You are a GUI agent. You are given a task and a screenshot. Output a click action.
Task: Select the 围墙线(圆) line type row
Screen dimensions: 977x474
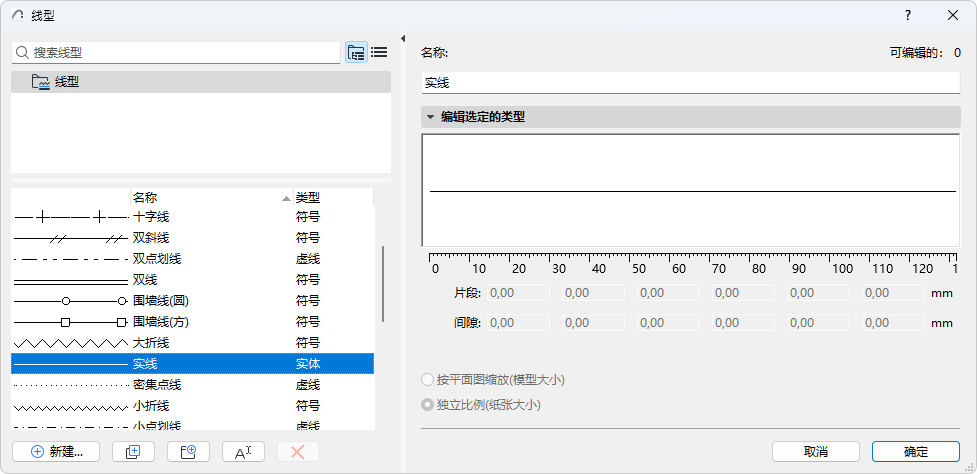(x=193, y=301)
